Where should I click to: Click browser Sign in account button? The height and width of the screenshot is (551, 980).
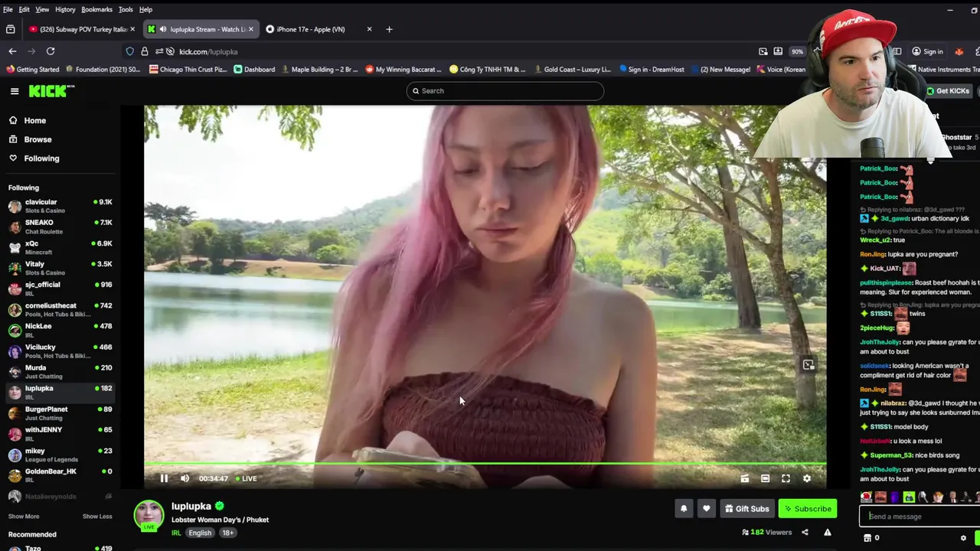click(927, 51)
